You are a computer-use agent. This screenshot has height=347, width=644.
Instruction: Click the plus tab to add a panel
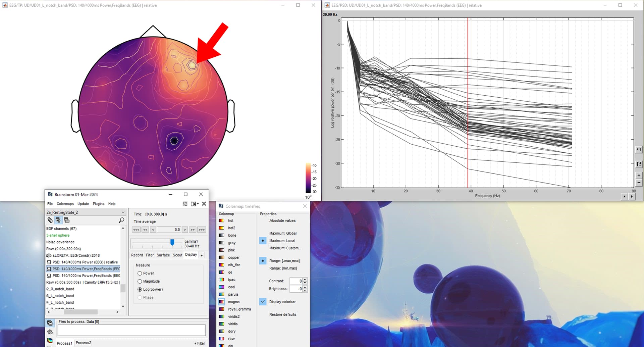202,255
